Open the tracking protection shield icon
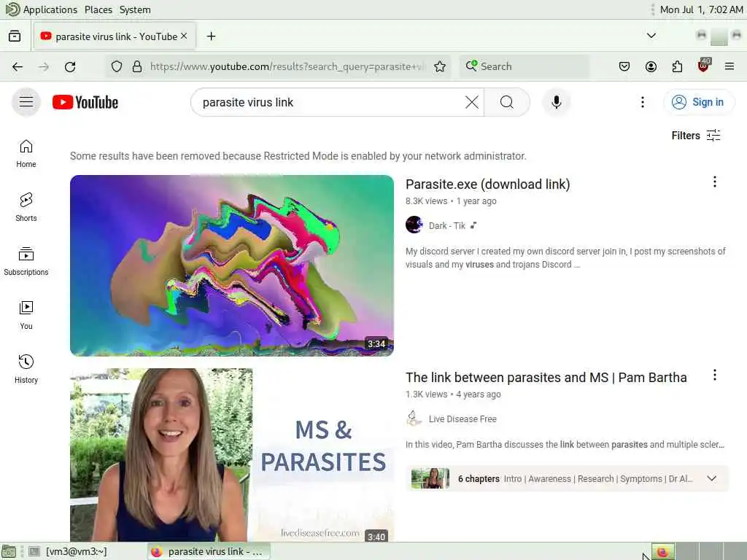Image resolution: width=747 pixels, height=560 pixels. pos(116,66)
